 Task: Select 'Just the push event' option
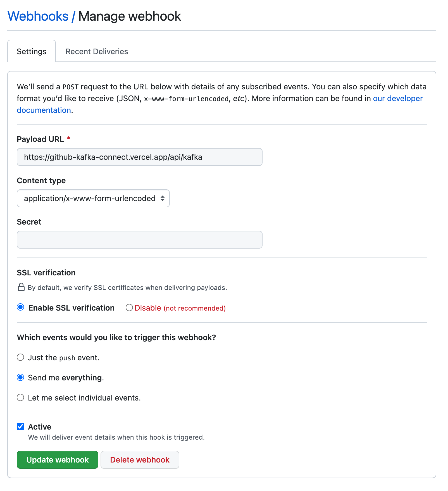pos(20,357)
